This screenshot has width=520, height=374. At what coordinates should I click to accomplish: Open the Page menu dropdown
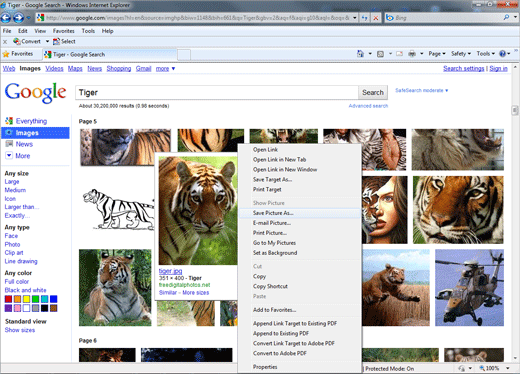(x=437, y=54)
